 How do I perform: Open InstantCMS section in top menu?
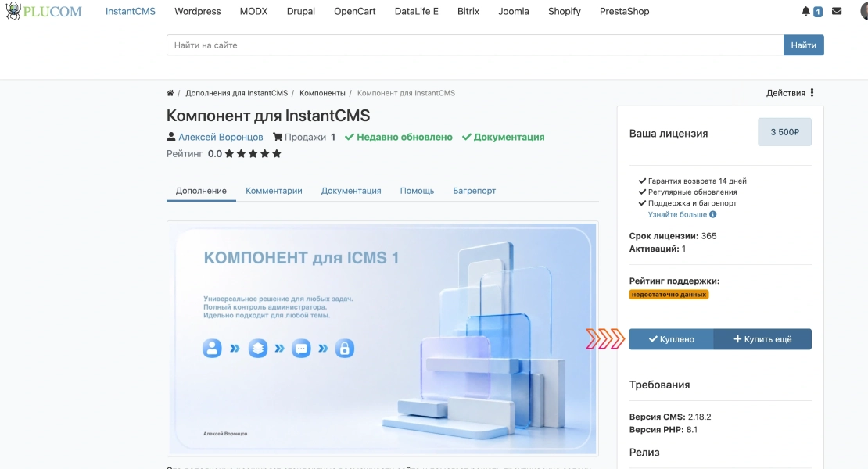tap(131, 11)
